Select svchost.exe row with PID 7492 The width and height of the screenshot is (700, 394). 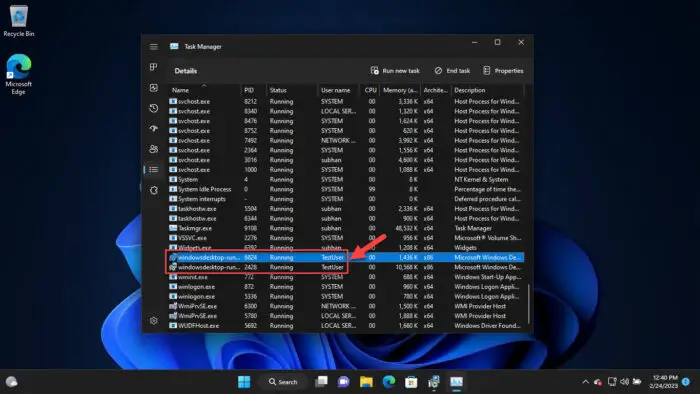[346, 140]
